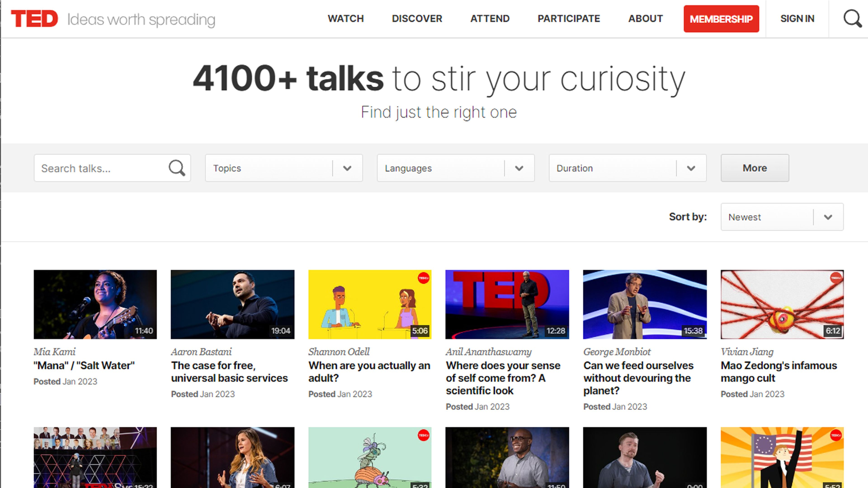This screenshot has height=488, width=868.
Task: Open the ATTEND menu
Action: tap(490, 19)
